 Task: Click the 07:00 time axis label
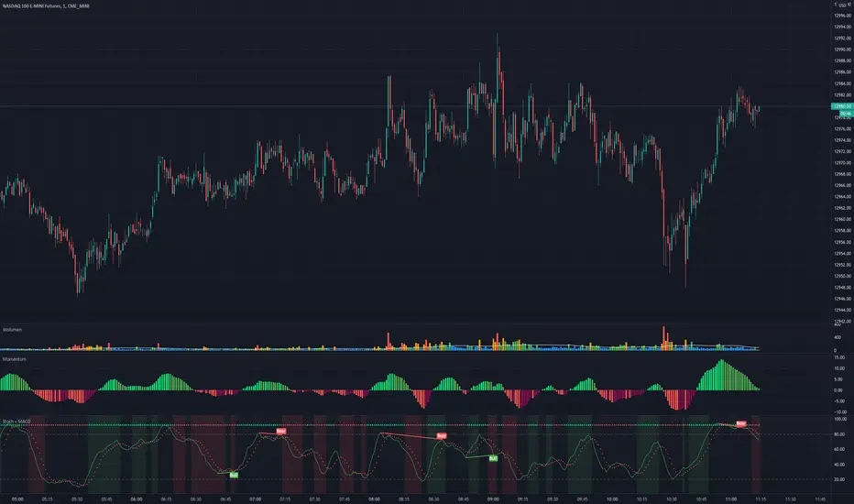point(255,499)
